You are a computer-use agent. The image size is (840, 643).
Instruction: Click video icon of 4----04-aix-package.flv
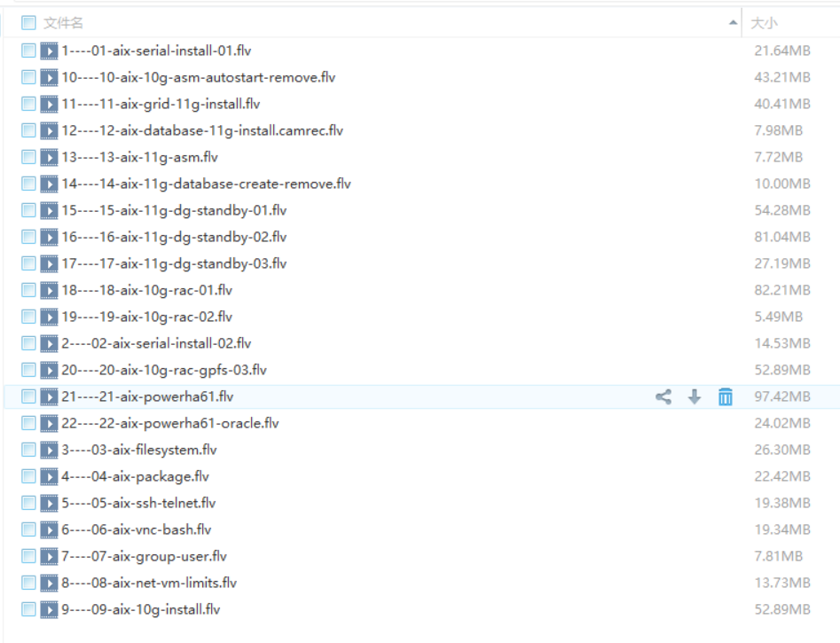click(50, 477)
